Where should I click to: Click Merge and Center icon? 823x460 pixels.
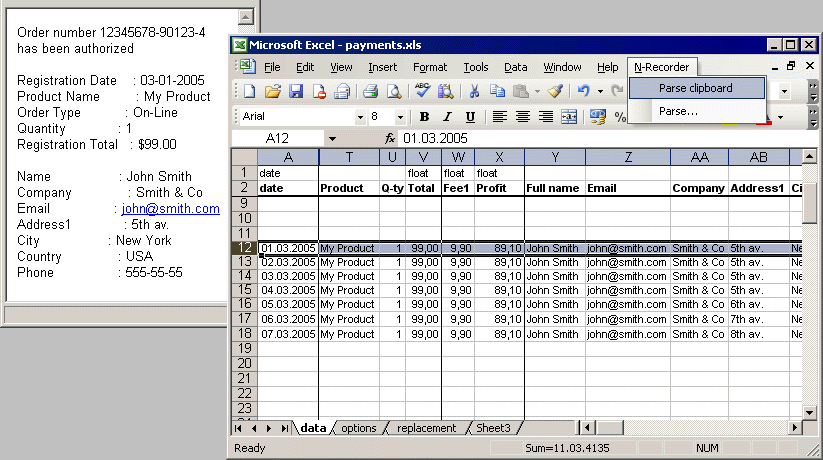(569, 117)
